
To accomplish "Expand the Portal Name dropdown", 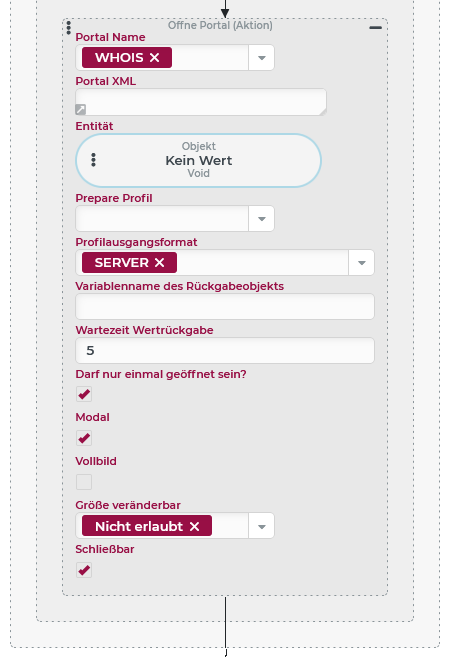I will click(x=262, y=57).
